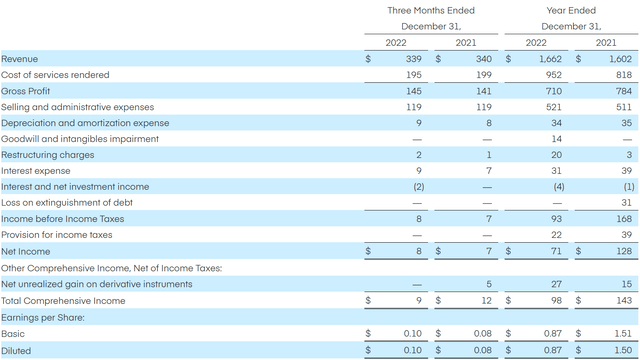Click Interest and net investment income value (1)

pos(629,187)
